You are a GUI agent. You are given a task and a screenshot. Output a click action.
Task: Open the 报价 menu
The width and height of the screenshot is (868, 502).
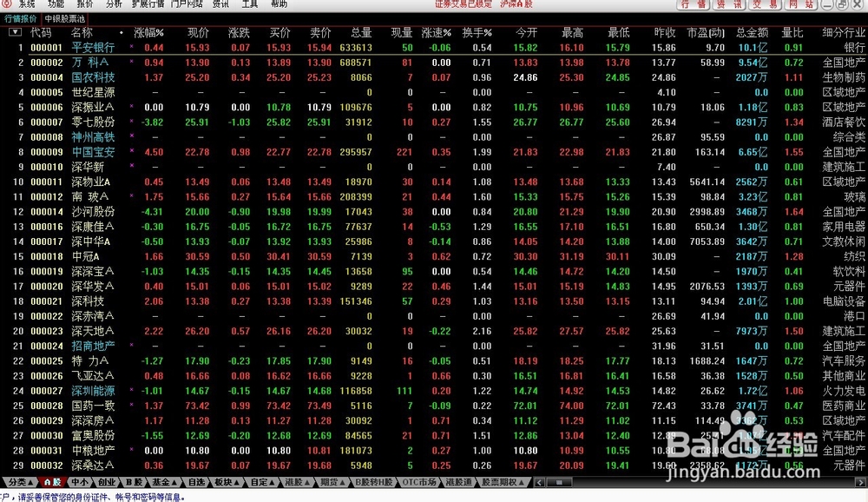point(85,3)
